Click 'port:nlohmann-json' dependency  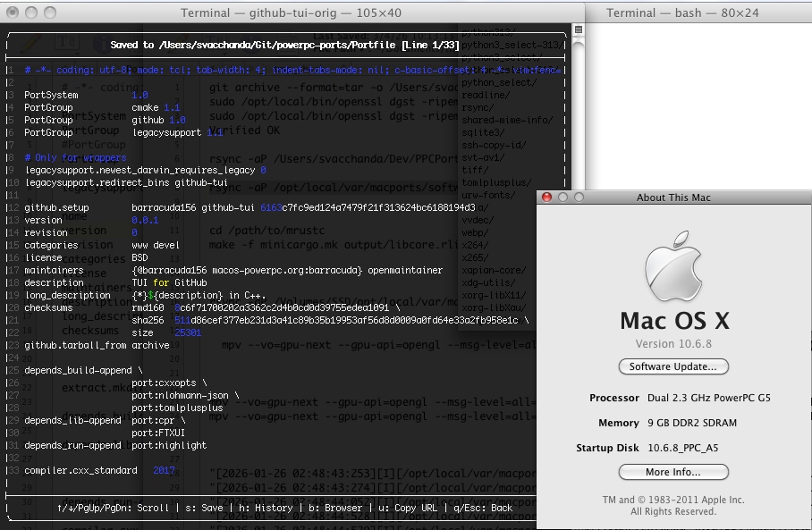tap(180, 395)
